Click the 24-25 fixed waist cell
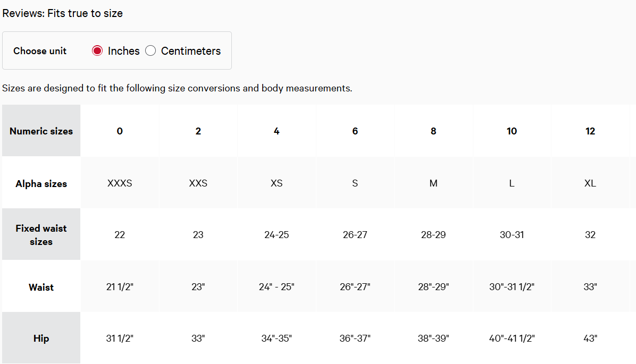Viewport: 636px width, 364px height. (x=277, y=235)
